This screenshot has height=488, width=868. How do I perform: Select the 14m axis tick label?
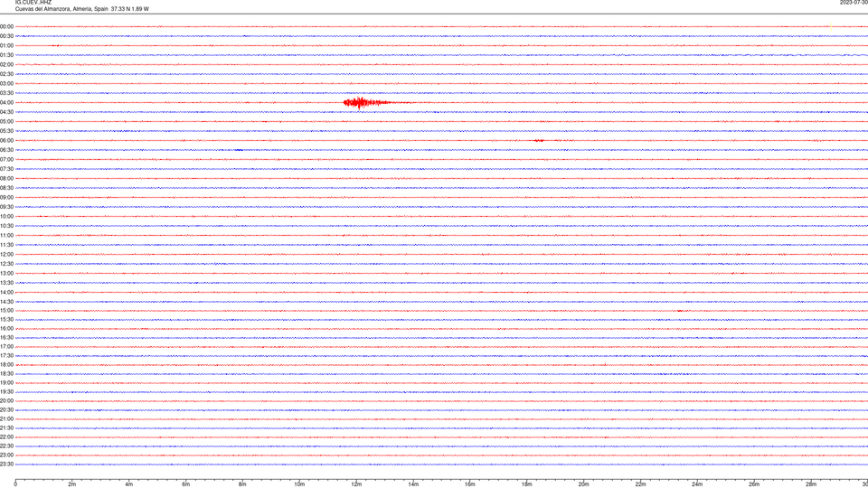413,484
